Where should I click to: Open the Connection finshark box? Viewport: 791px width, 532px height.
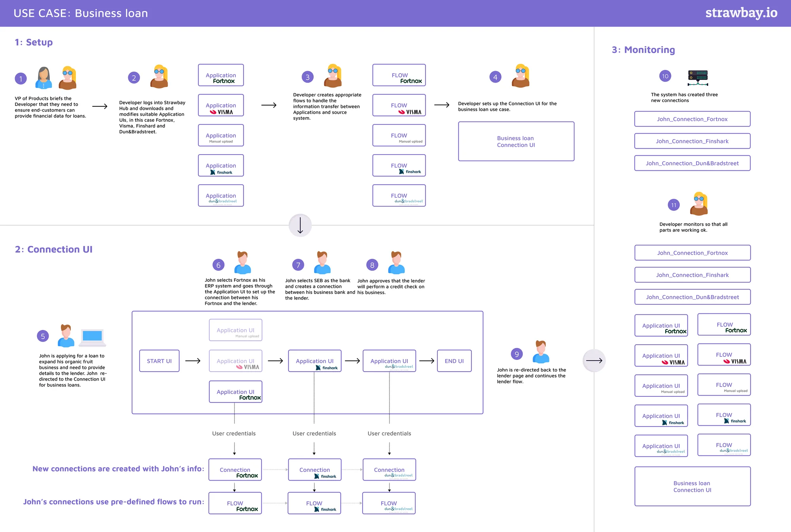click(314, 470)
